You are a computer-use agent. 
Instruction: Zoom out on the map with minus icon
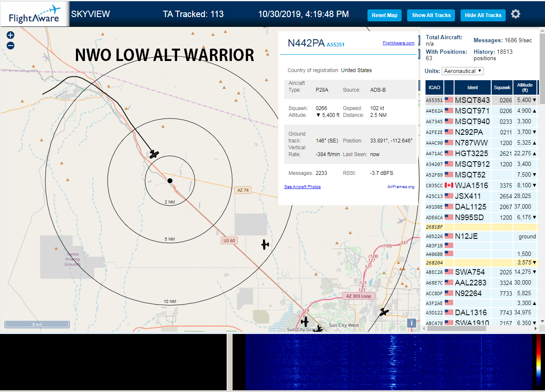(x=11, y=46)
